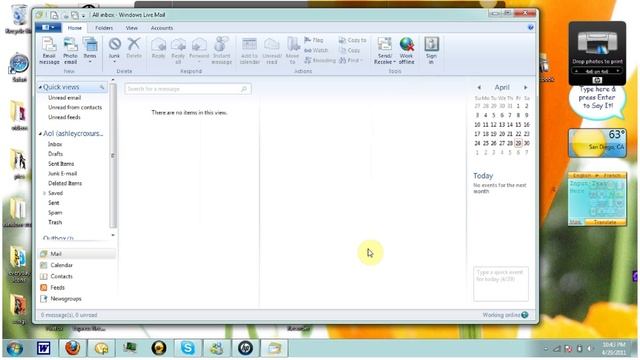Open Skype from the taskbar
The height and width of the screenshot is (360, 640).
(x=187, y=348)
